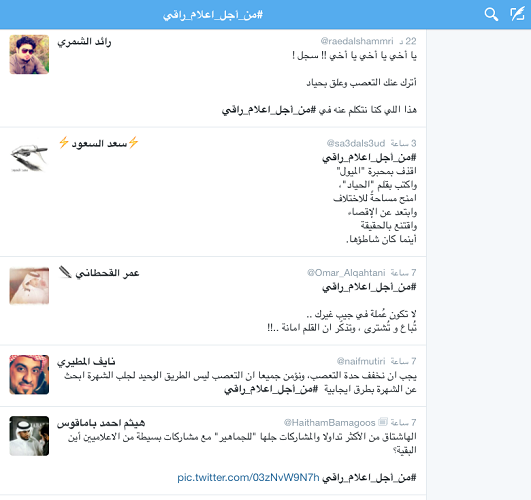Click the media icon beside HaithamBamagoos handle
The width and height of the screenshot is (531, 500).
coord(382,422)
